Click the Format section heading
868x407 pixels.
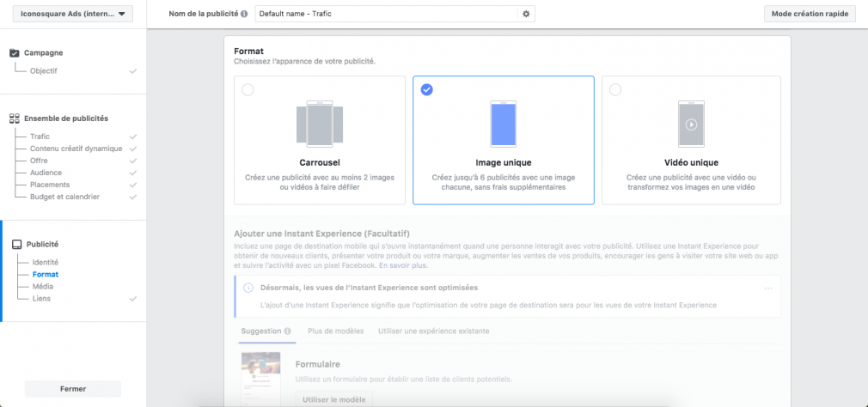tap(248, 51)
